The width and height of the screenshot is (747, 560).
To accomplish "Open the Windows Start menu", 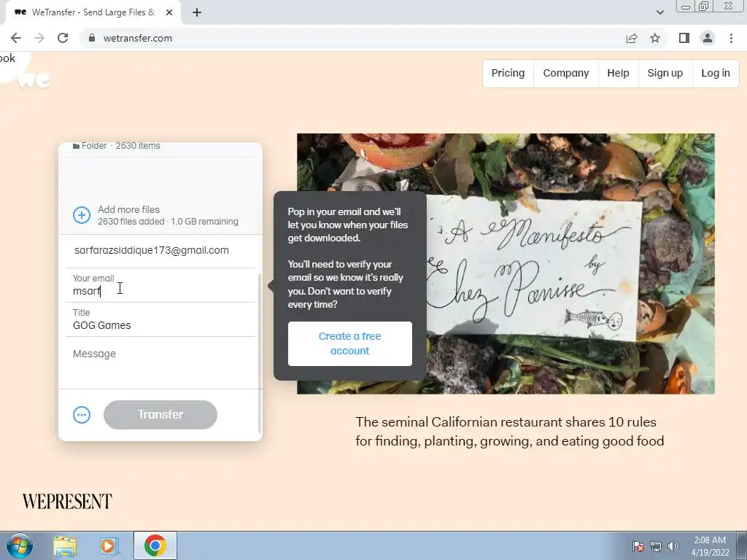I will tap(20, 545).
